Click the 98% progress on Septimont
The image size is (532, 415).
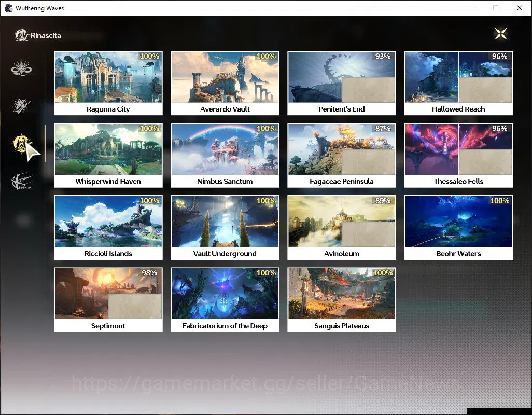point(149,273)
